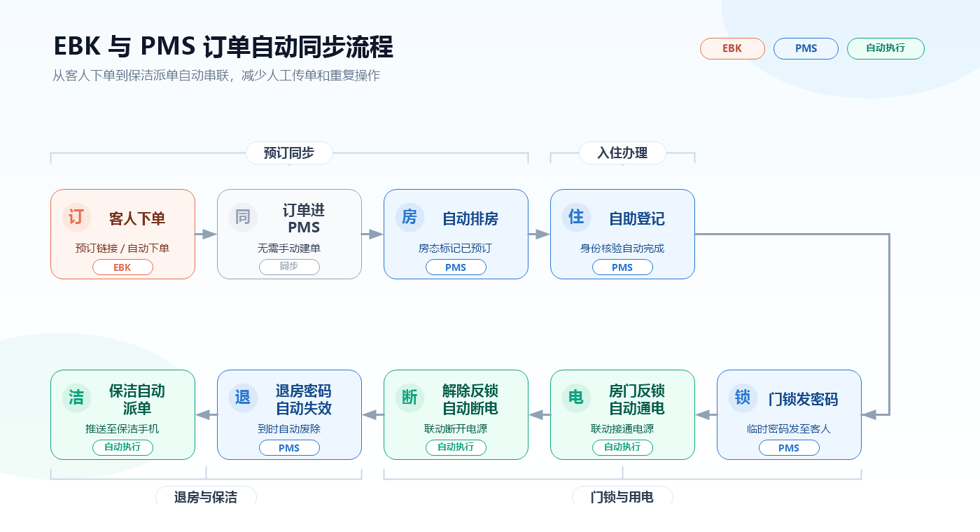Click the 预订链接 / 自动下单 description
Screen dimensions: 980x532
coord(122,248)
